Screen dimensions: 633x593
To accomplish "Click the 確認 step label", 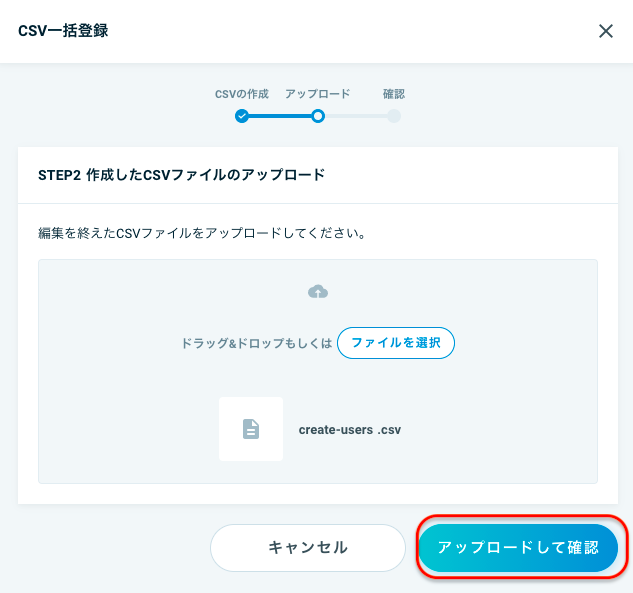I will (394, 94).
